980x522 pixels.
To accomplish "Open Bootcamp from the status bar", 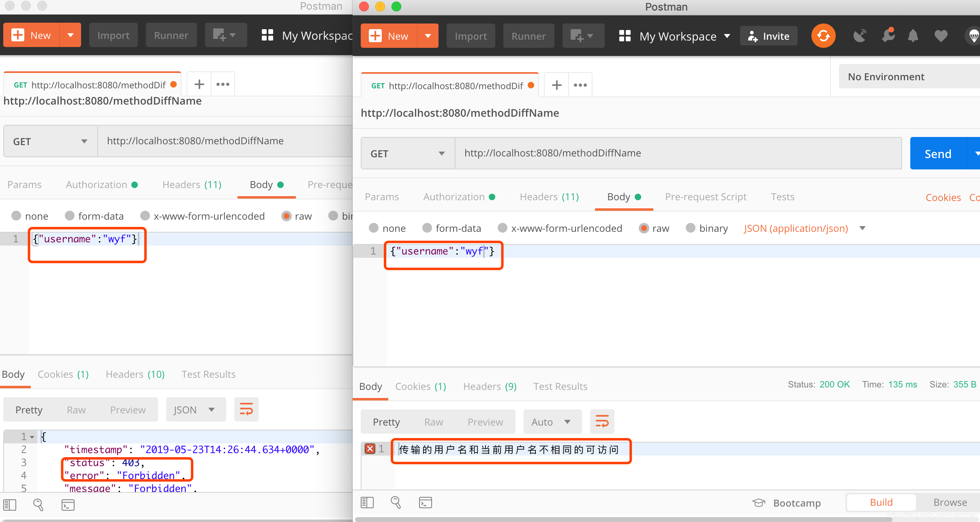I will 787,503.
